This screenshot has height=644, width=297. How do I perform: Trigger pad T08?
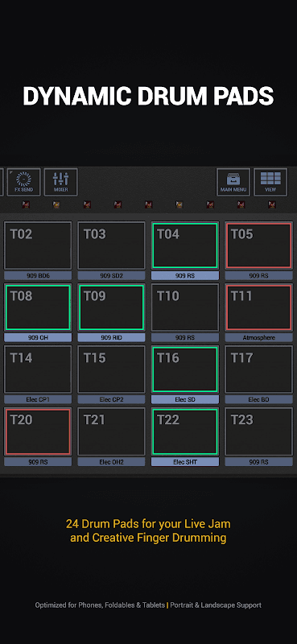click(x=38, y=308)
